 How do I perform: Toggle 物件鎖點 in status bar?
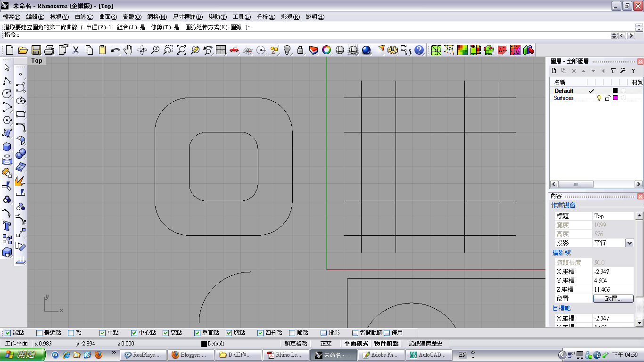(387, 344)
